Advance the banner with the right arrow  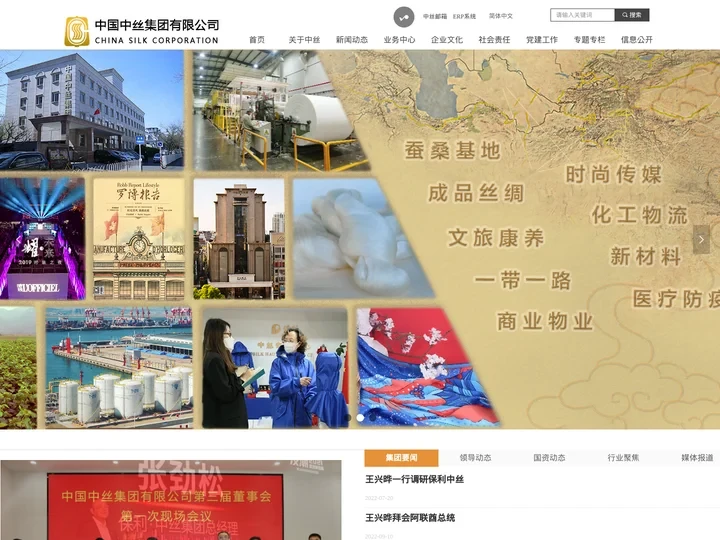(x=701, y=239)
